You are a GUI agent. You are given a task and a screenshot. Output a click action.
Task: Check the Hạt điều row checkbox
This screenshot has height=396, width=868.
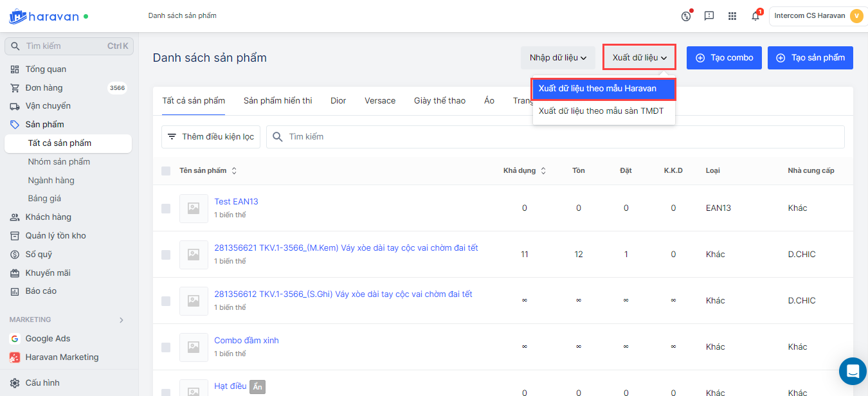tap(166, 392)
